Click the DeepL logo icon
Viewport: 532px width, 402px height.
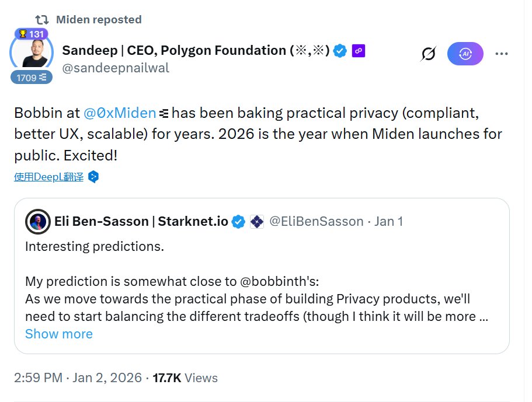point(93,177)
